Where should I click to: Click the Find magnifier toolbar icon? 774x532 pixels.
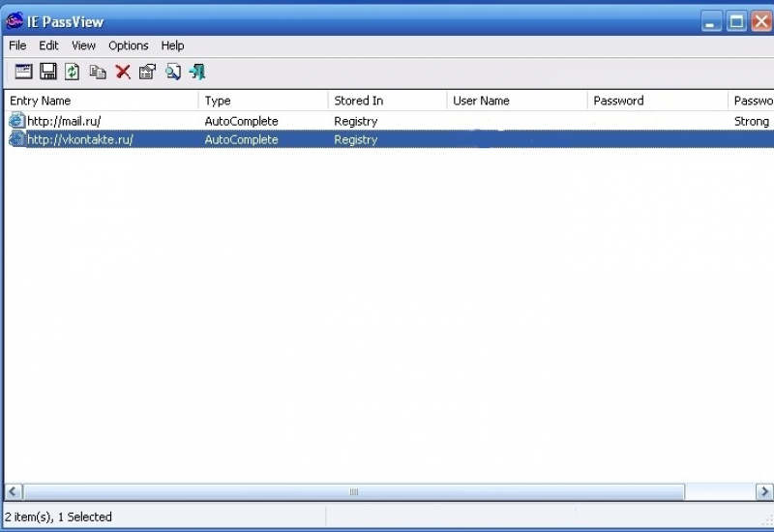[x=173, y=72]
